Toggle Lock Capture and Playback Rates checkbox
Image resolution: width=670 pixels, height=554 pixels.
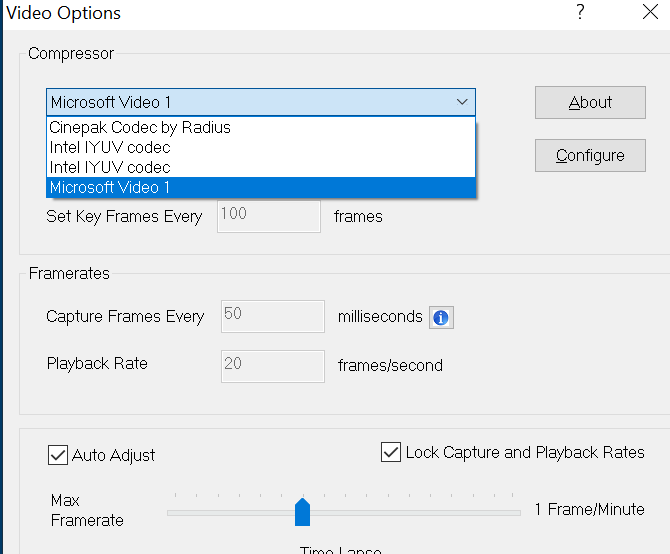pos(391,452)
